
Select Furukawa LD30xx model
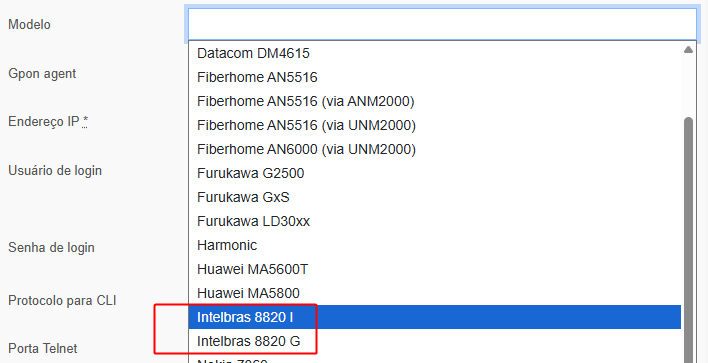pos(434,221)
